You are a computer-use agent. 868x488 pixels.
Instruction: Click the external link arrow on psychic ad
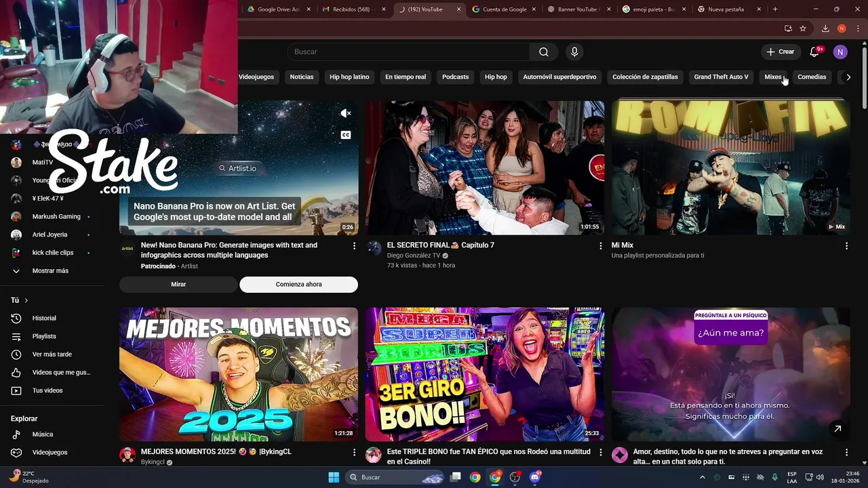click(x=837, y=428)
